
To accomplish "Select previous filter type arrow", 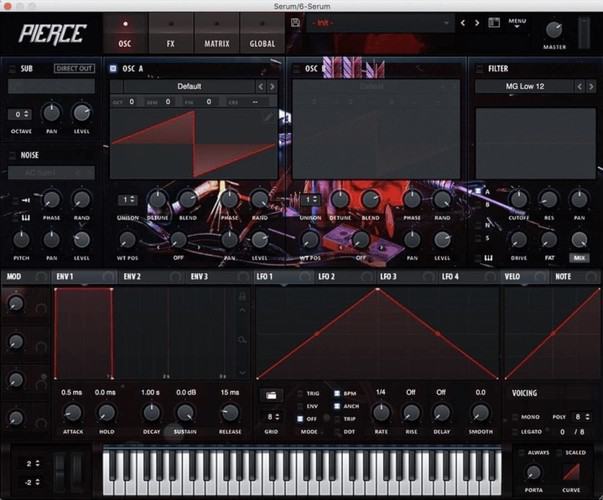I will click(x=580, y=87).
